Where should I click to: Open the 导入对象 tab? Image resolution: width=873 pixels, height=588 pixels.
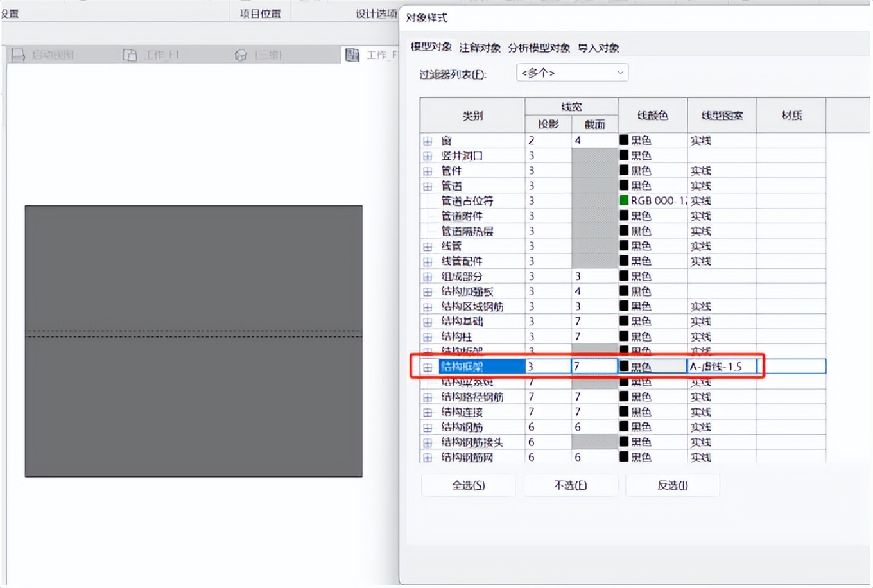pyautogui.click(x=598, y=48)
